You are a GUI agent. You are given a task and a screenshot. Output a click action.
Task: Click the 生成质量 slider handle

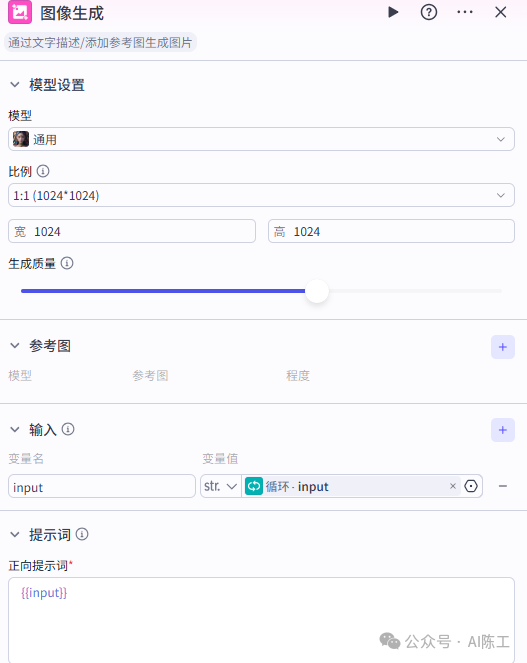[x=317, y=291]
